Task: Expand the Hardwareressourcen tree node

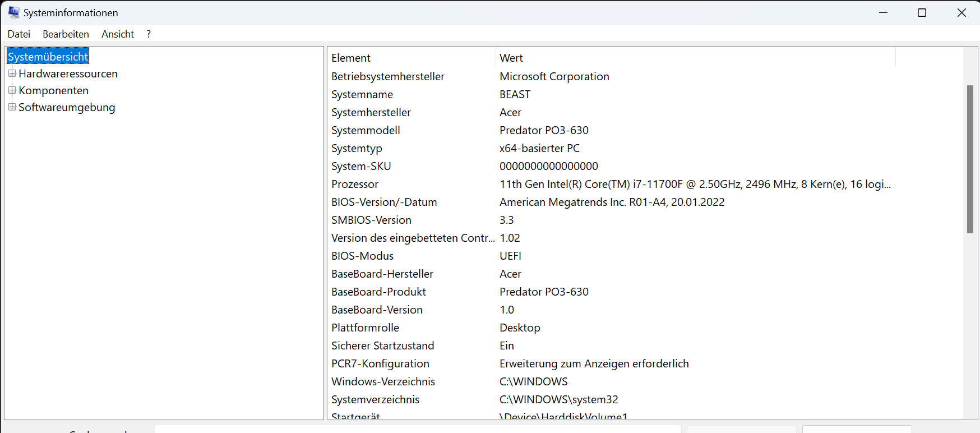Action: pos(12,73)
